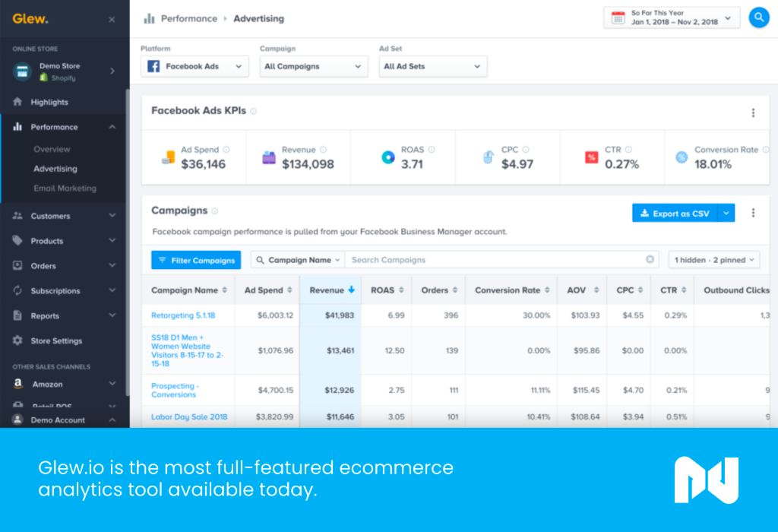
Task: Open the Facebook Ads KPIs kebab menu
Action: click(x=753, y=112)
